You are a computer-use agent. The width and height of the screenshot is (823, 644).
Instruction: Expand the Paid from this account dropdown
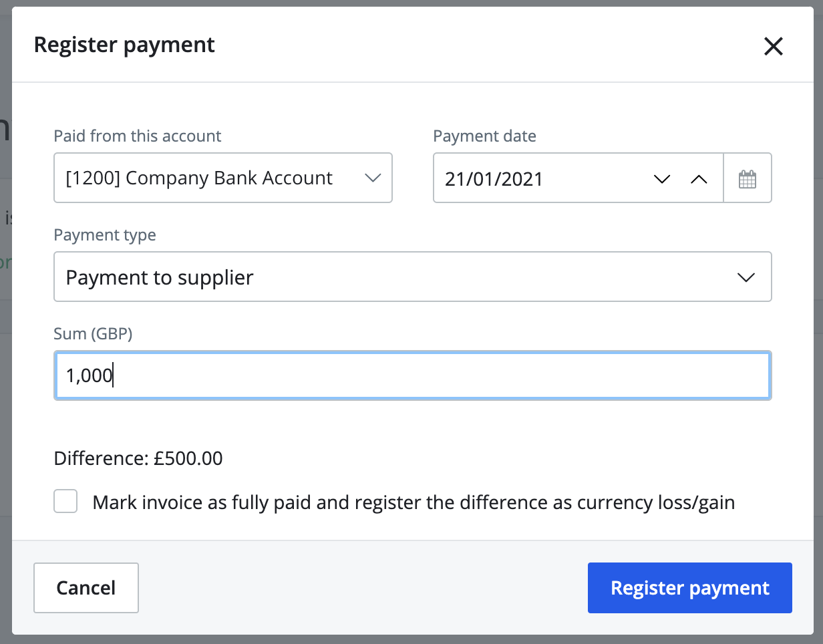point(222,178)
